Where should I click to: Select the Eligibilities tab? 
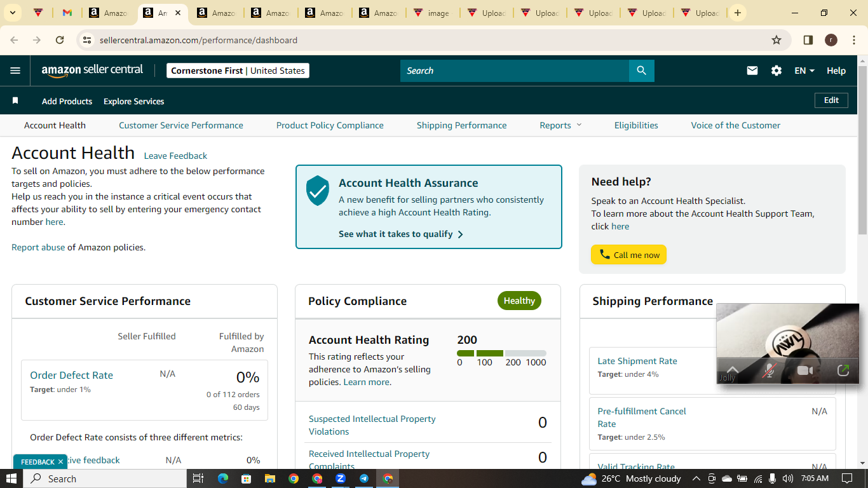pos(636,125)
